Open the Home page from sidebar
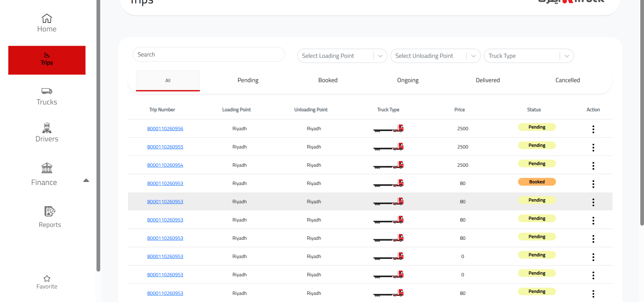This screenshot has width=644, height=302. click(x=47, y=23)
